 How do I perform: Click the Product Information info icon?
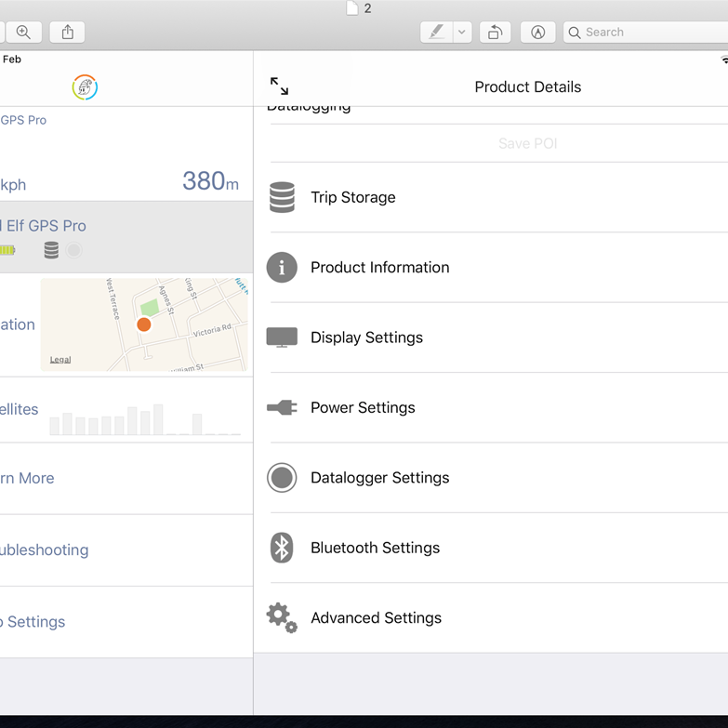tap(282, 268)
